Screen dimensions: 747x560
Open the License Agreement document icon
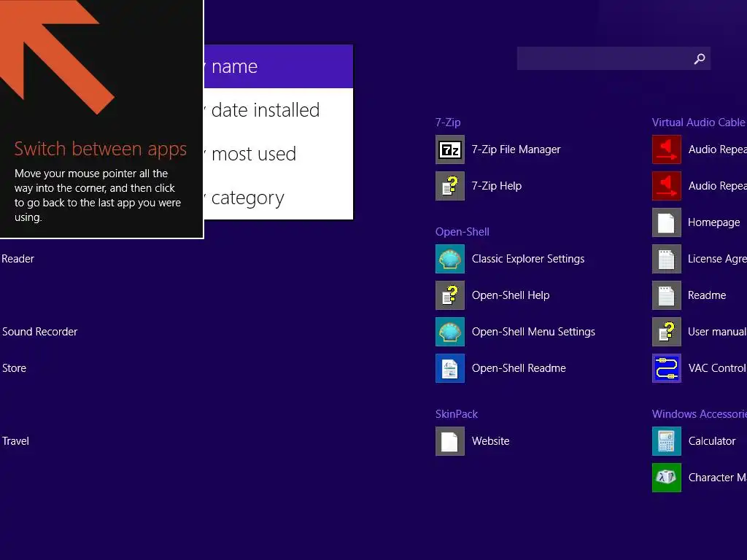coord(667,259)
